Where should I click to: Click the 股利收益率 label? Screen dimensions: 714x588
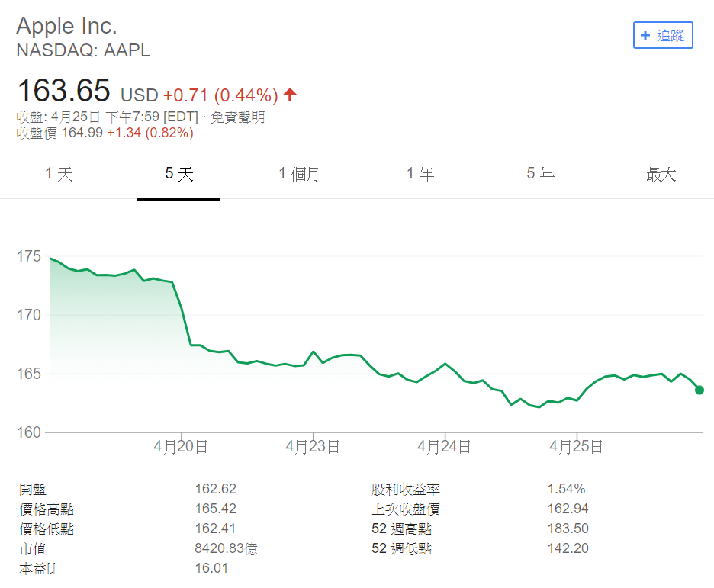[406, 490]
